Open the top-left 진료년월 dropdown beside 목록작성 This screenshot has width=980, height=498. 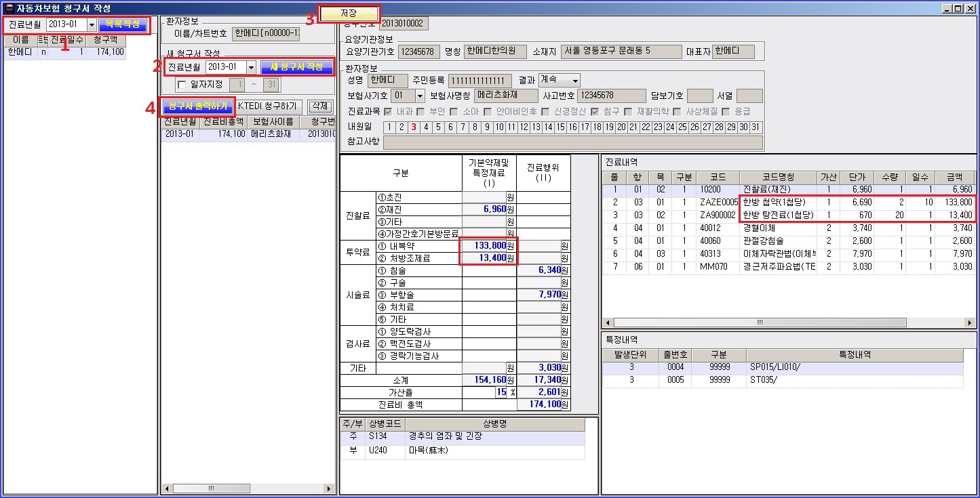click(x=92, y=24)
